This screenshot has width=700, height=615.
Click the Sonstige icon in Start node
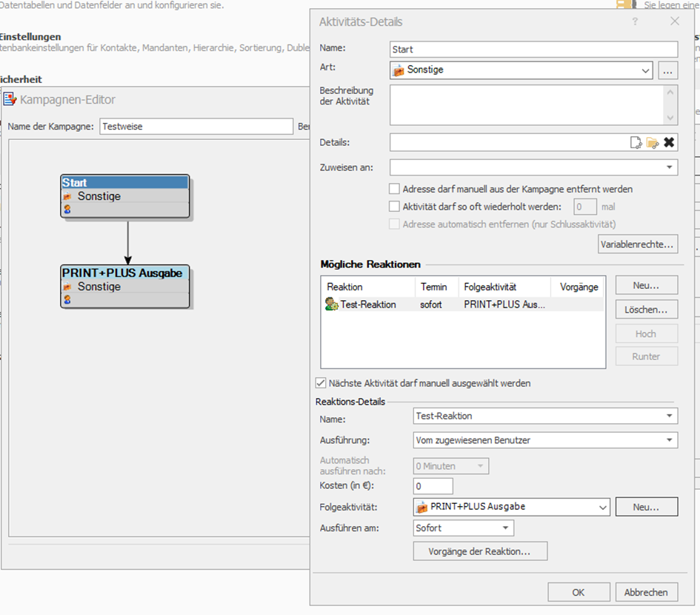67,196
